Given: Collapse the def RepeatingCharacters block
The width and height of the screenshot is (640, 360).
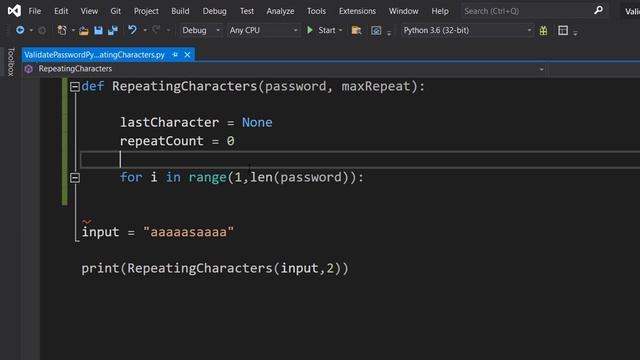Looking at the screenshot, I should click(75, 87).
